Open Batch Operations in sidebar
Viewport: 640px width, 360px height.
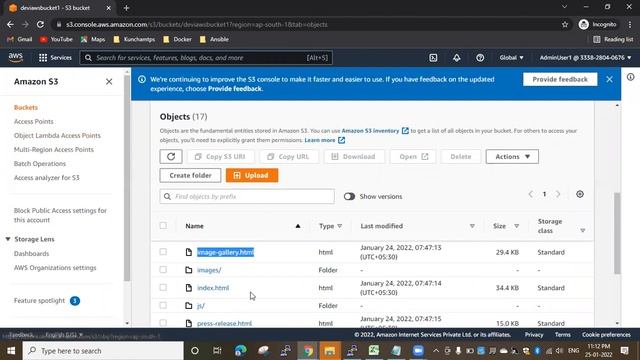pyautogui.click(x=40, y=164)
